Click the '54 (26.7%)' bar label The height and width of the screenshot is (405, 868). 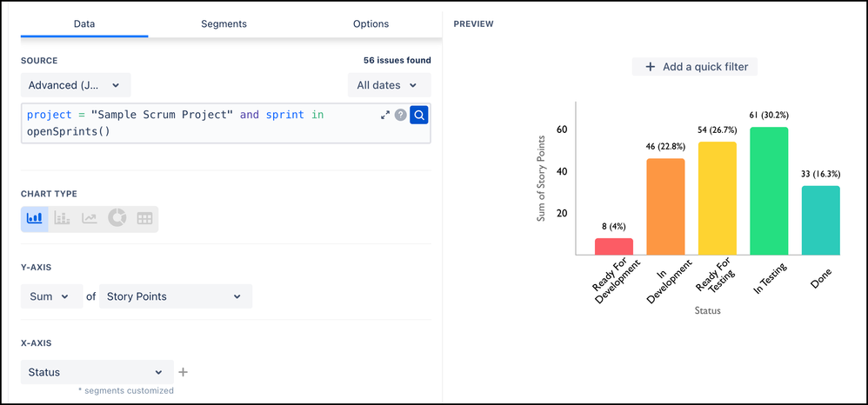pos(718,130)
